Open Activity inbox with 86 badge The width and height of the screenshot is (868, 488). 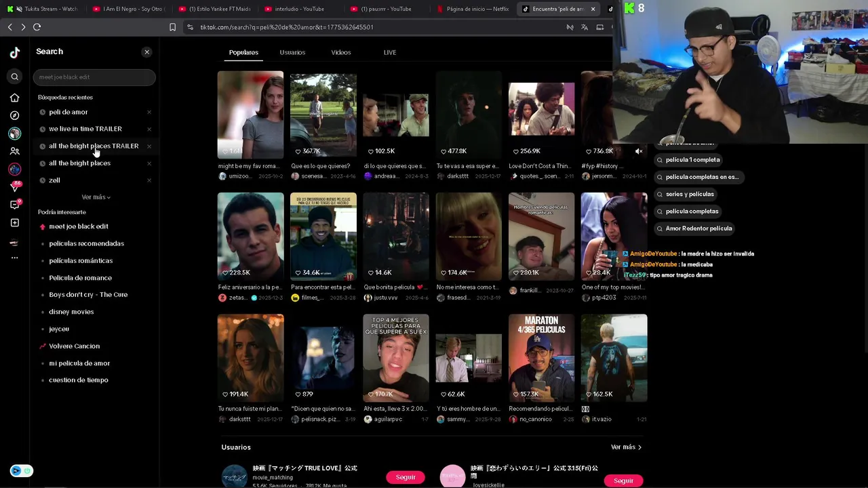(15, 186)
